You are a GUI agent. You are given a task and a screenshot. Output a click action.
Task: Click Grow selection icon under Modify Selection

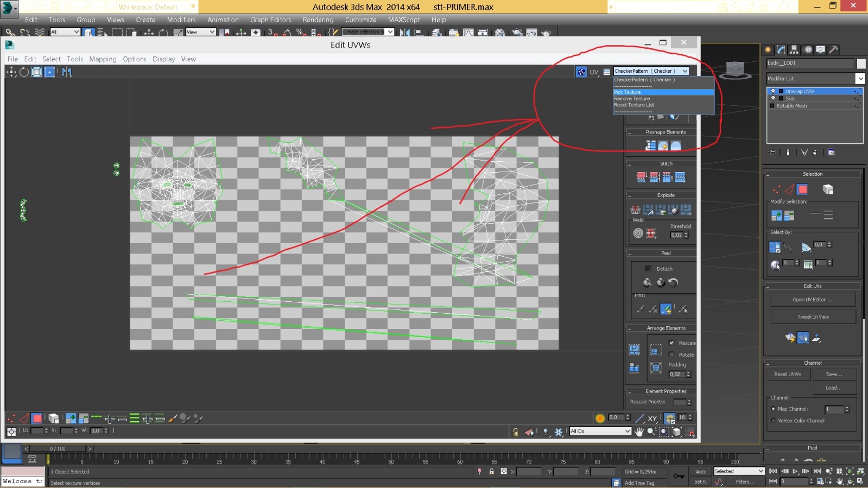click(x=776, y=216)
